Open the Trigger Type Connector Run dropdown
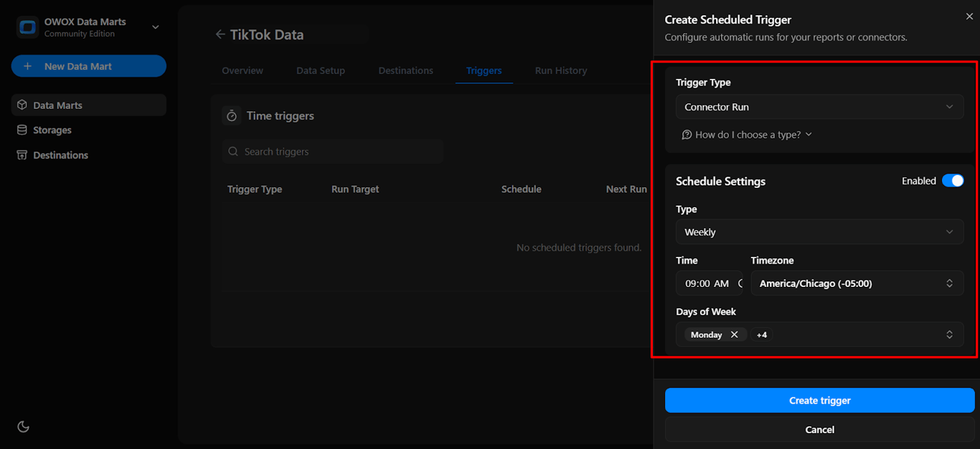 click(819, 107)
